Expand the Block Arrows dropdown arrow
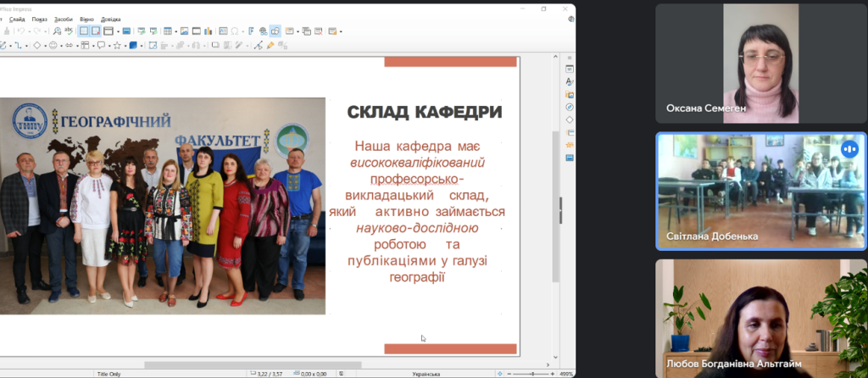This screenshot has height=378, width=868. (x=77, y=46)
